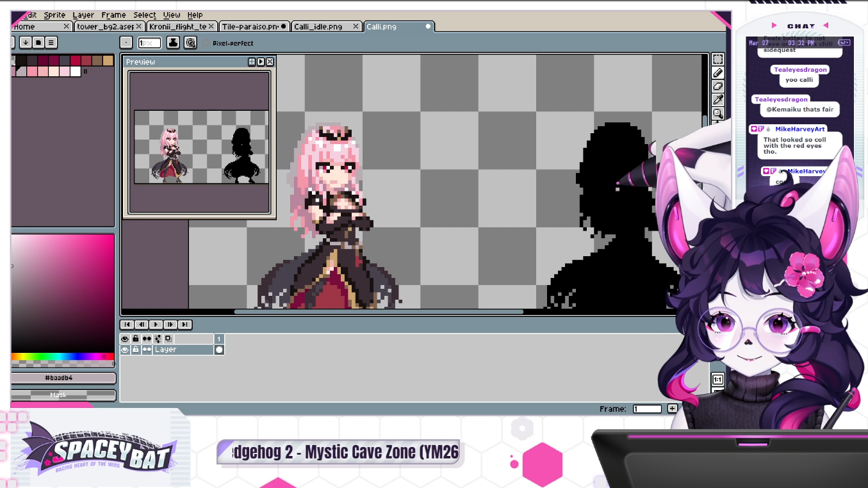Screen dimensions: 868x488
Task: Click the Mask background color button
Action: 63,395
